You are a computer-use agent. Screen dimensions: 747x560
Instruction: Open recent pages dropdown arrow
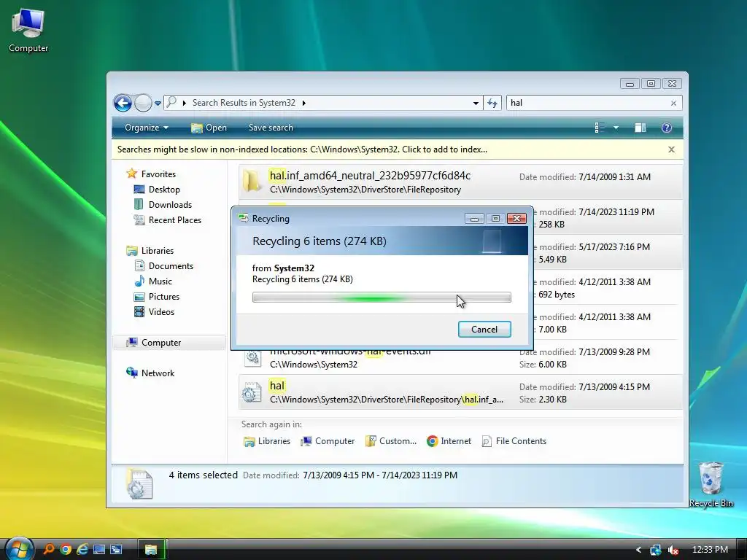[x=158, y=104]
